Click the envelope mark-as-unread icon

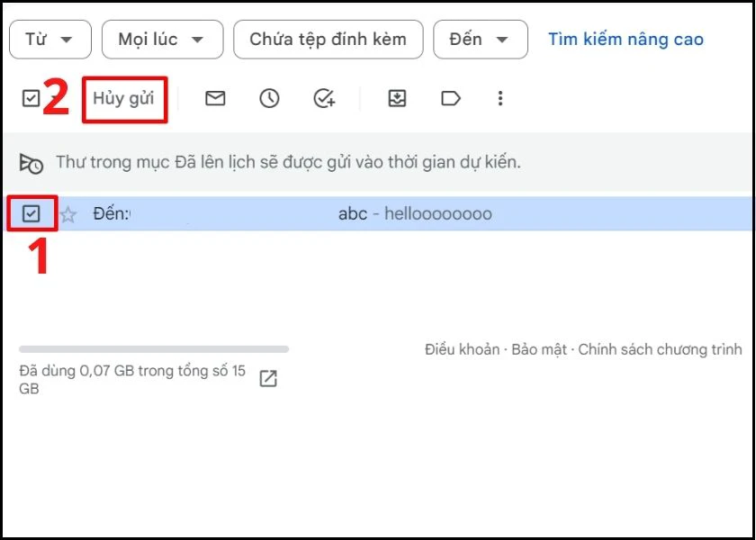[215, 99]
